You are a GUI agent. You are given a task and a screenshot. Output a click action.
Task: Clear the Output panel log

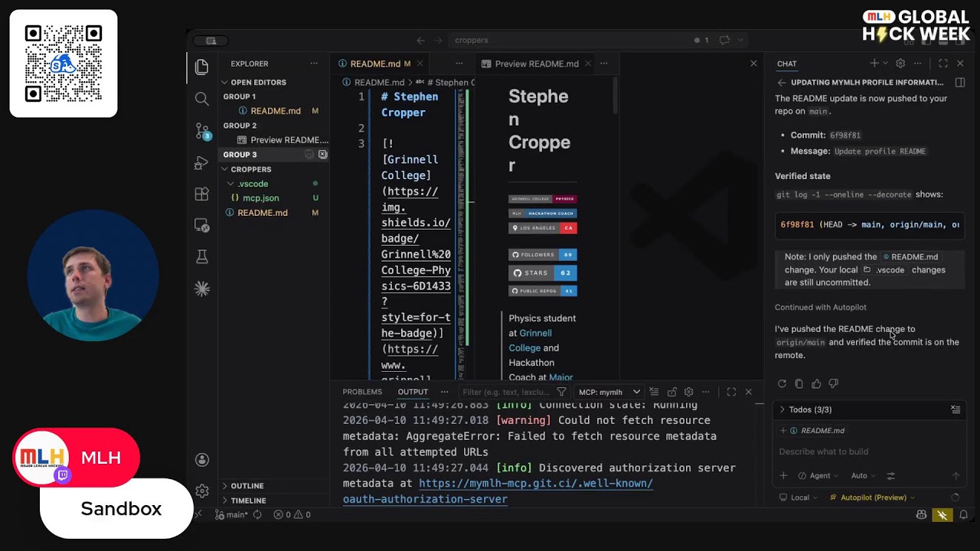pyautogui.click(x=653, y=392)
